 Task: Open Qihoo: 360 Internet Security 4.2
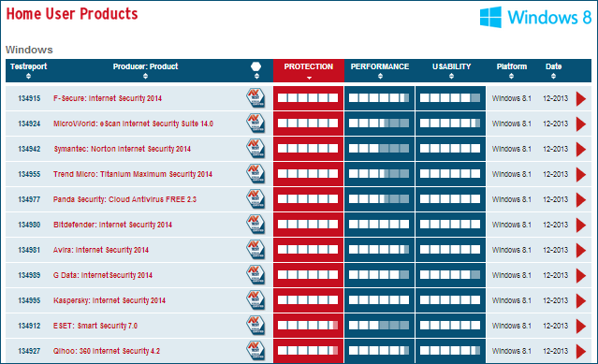tap(107, 351)
